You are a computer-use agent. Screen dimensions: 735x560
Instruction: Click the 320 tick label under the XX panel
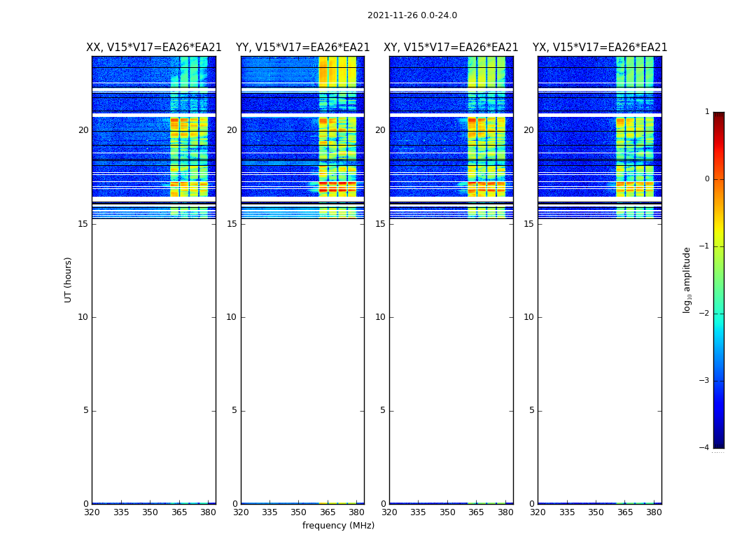92,512
